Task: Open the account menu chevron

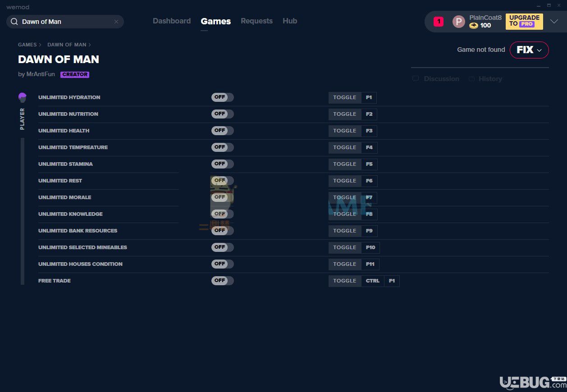Action: pyautogui.click(x=554, y=22)
